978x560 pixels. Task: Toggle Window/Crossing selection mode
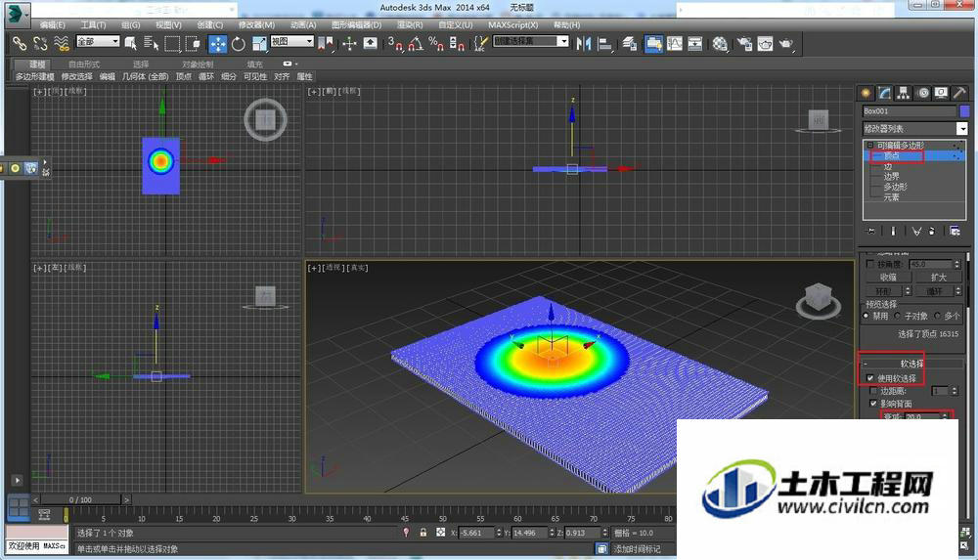coord(193,43)
